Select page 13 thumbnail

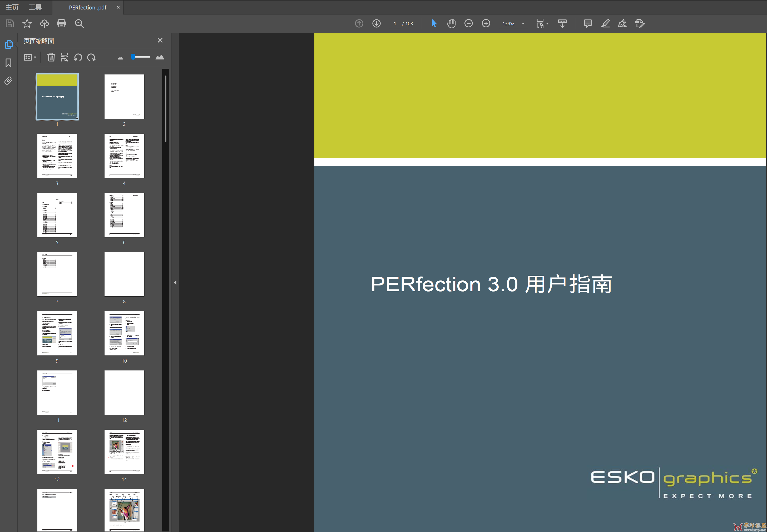(x=57, y=452)
